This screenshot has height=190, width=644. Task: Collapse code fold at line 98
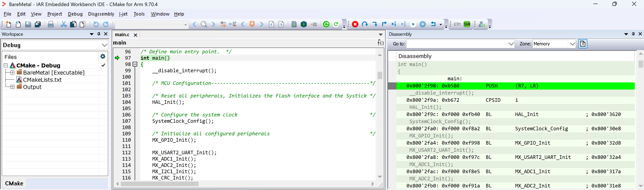(135, 64)
